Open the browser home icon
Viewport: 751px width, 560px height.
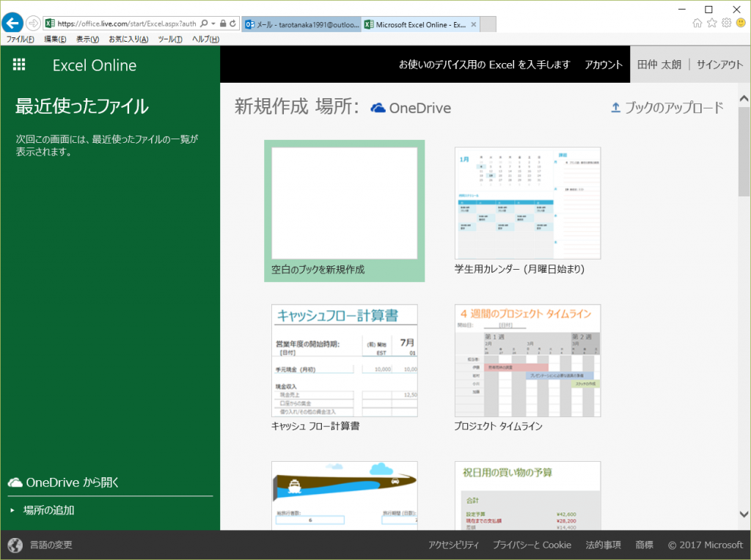[x=697, y=23]
